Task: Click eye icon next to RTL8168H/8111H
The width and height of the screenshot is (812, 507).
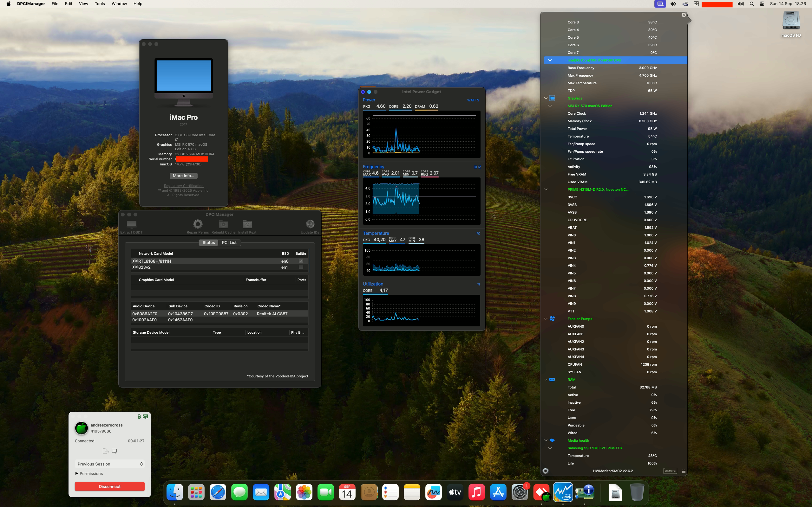Action: click(134, 261)
